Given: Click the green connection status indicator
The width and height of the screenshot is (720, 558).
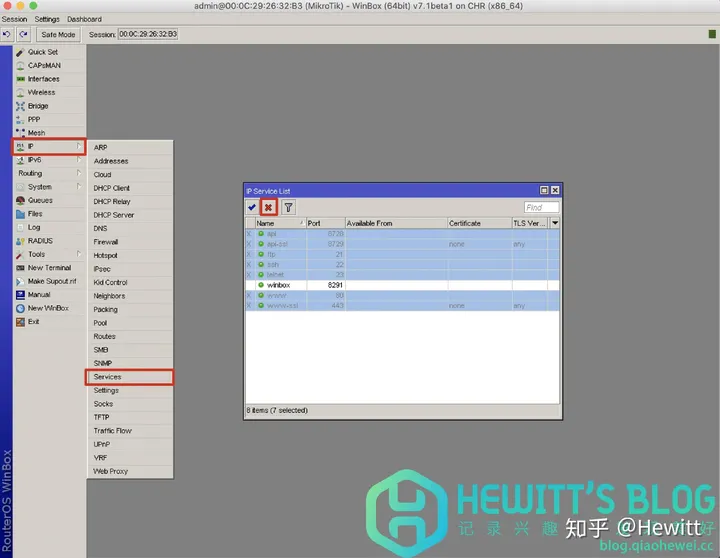Looking at the screenshot, I should (x=712, y=34).
